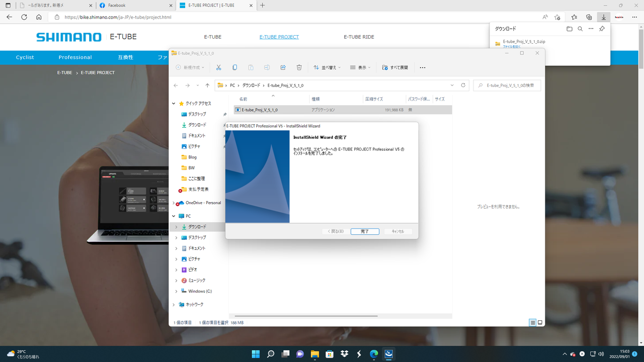This screenshot has width=644, height=362.
Task: Click the copy icon in the Explorer toolbar
Action: point(234,67)
